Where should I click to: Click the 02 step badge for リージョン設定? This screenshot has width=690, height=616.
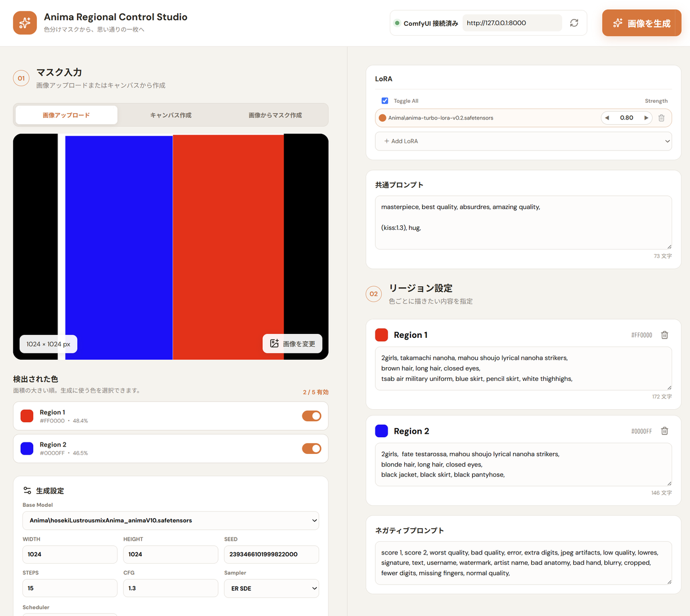374,294
